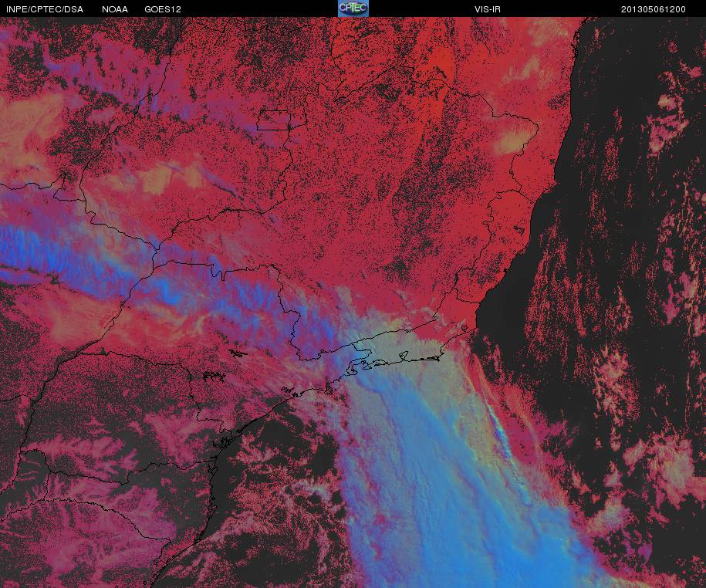Click the CPTEC logo in header
Screen dimensions: 706x588
pyautogui.click(x=353, y=8)
